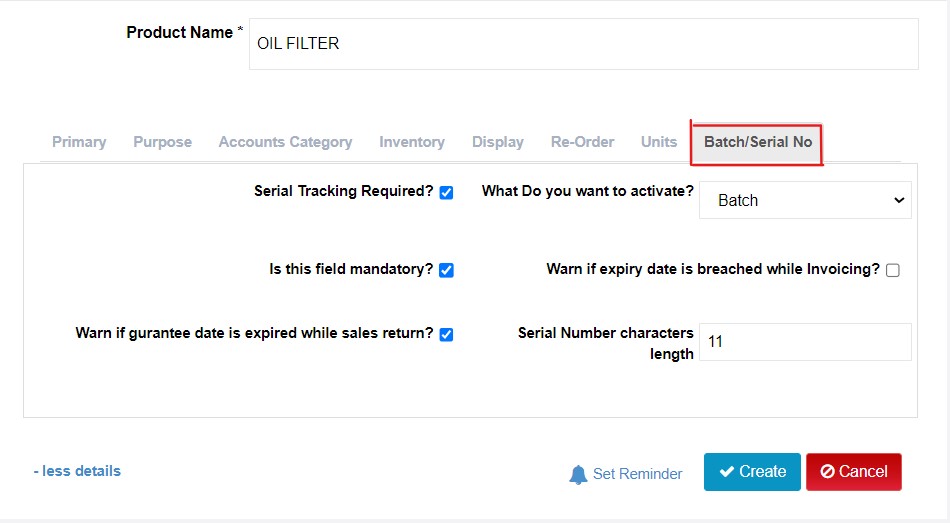The image size is (950, 523).
Task: Open the Display tab
Action: coord(497,142)
